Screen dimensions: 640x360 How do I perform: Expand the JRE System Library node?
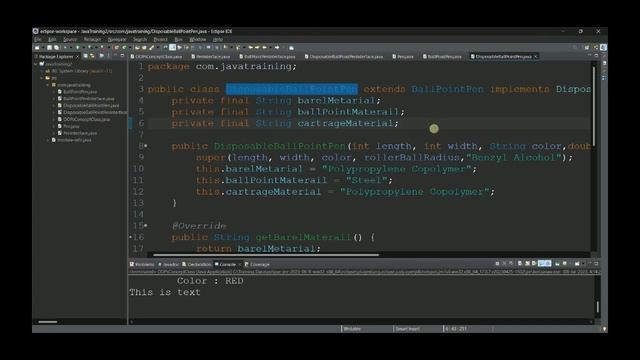point(42,71)
